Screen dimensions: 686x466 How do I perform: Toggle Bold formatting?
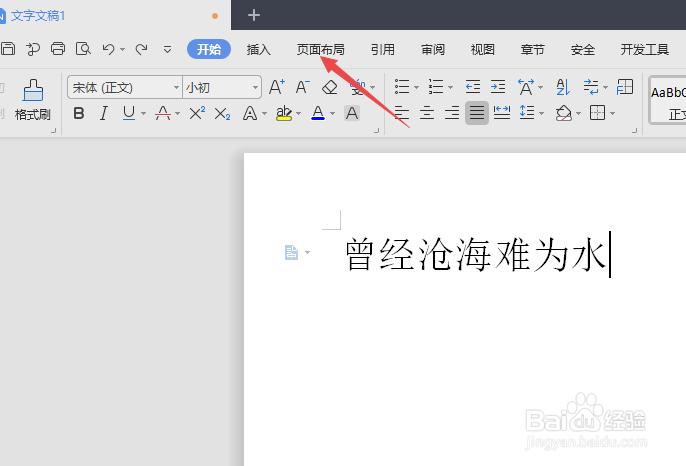click(79, 113)
